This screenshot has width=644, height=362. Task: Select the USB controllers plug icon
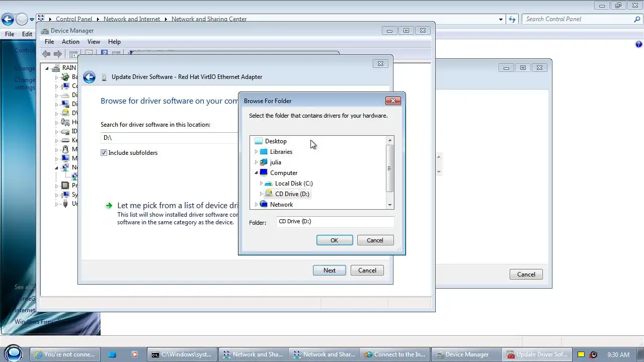[65, 204]
